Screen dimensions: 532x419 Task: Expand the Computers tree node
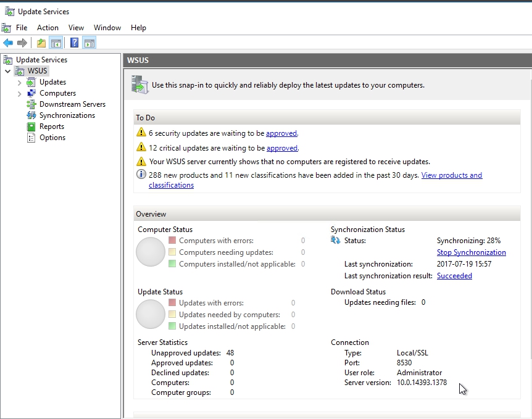tap(19, 94)
